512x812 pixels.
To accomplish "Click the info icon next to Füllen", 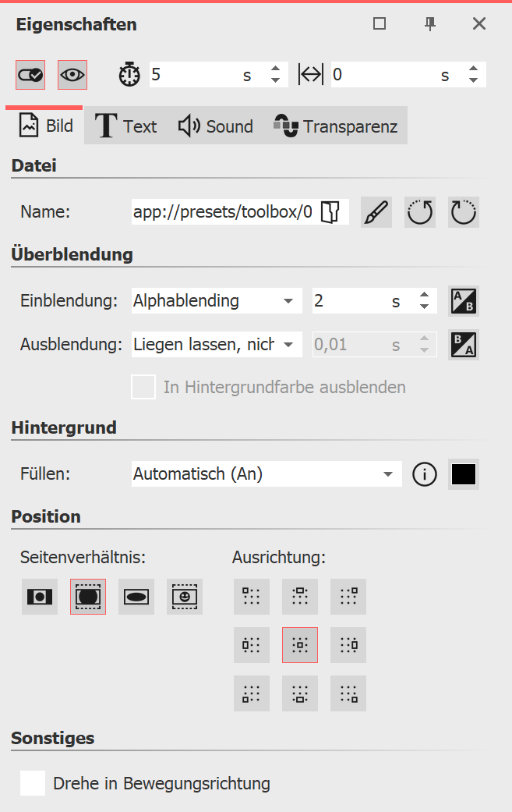I will pyautogui.click(x=424, y=474).
